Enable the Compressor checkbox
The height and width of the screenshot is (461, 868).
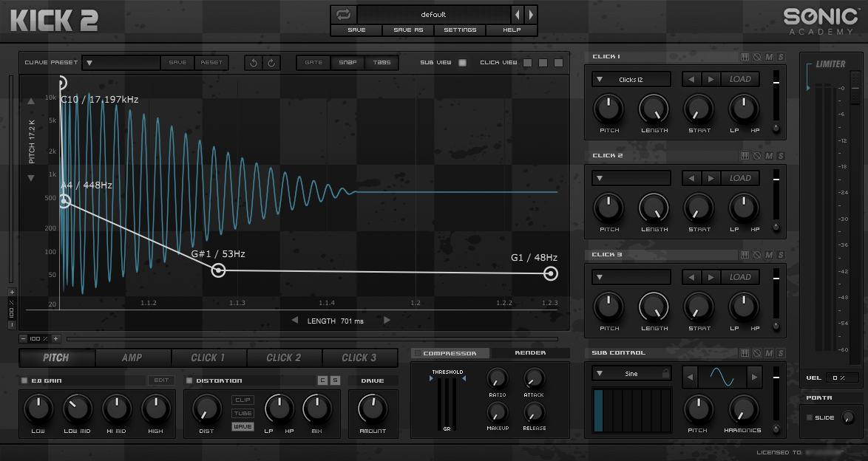[x=418, y=353]
